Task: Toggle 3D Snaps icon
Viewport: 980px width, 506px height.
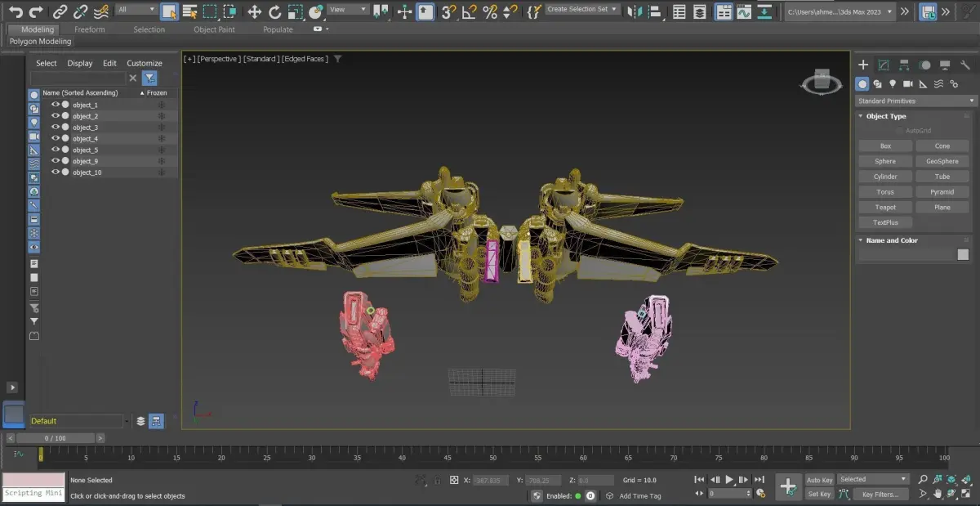Action: (x=448, y=11)
